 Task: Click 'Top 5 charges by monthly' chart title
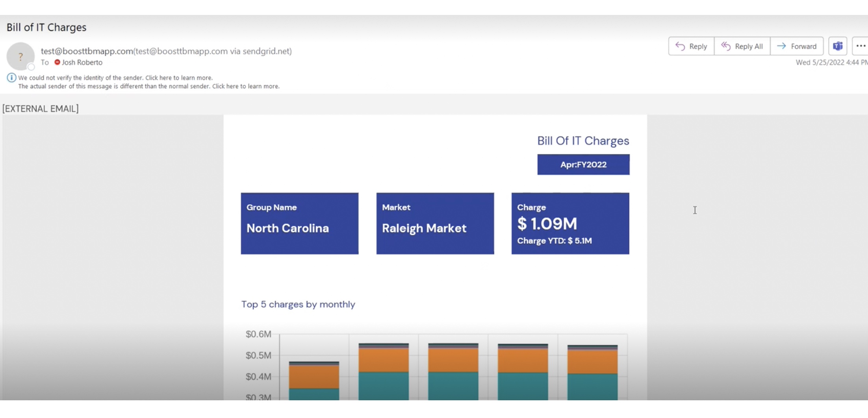coord(298,304)
